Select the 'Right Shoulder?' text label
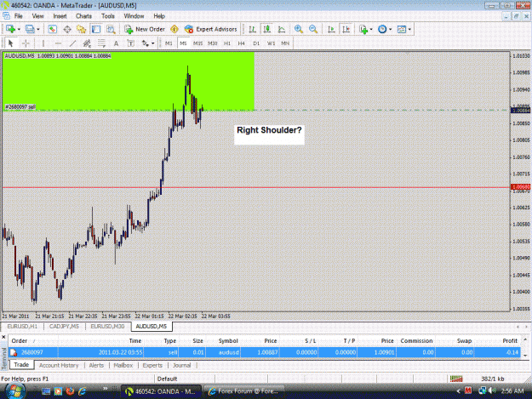 (x=269, y=130)
